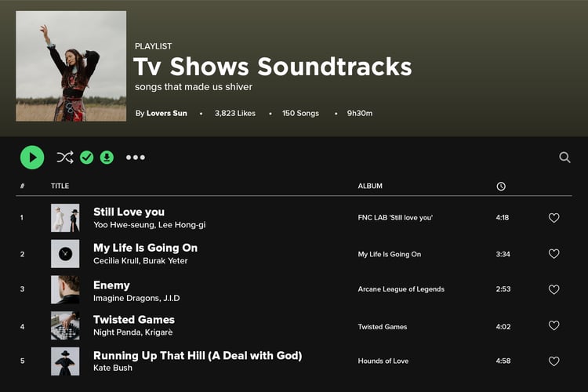Select playlist cover image
The height and width of the screenshot is (392, 588).
(71, 66)
